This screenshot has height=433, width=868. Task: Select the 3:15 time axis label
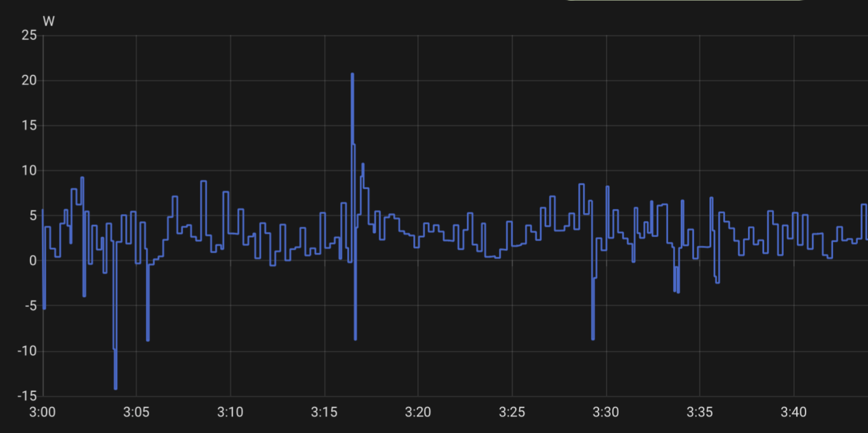[324, 412]
